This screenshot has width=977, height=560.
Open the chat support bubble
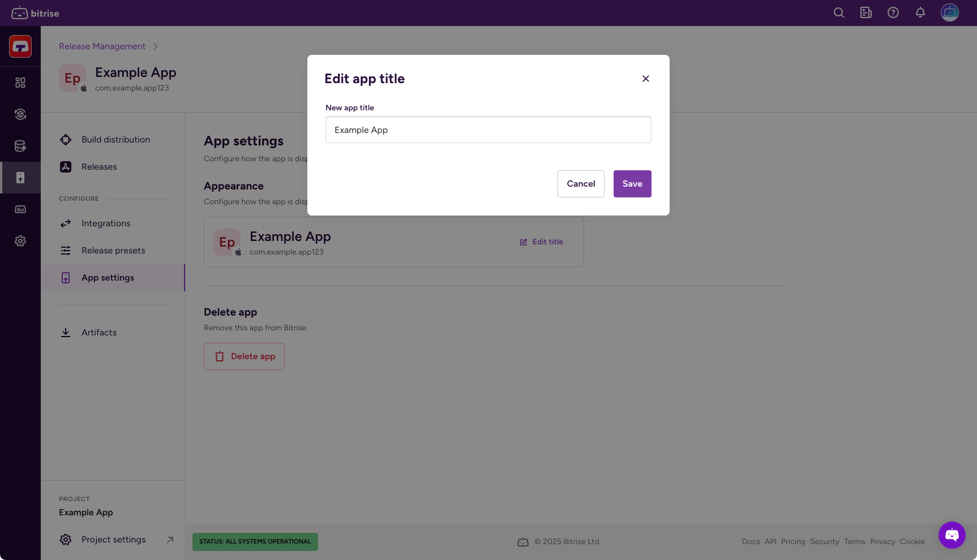click(952, 535)
